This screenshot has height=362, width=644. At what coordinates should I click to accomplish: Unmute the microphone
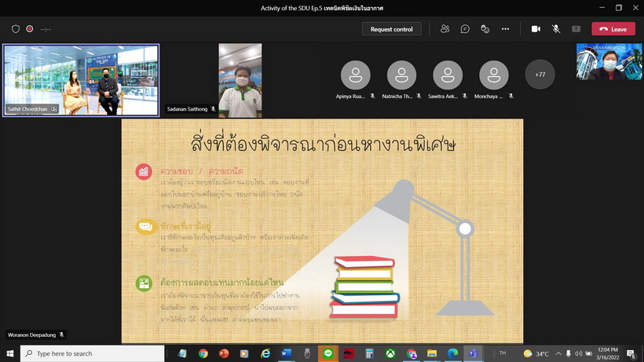pos(556,29)
